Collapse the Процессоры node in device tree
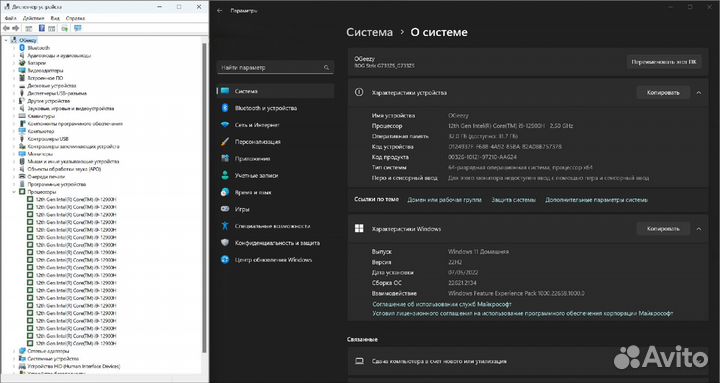Image resolution: width=720 pixels, height=383 pixels. pos(14,192)
